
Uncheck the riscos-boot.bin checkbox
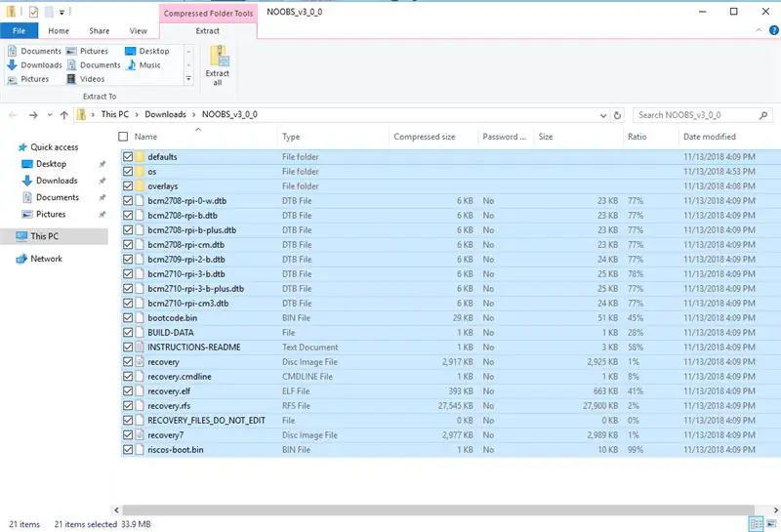(128, 450)
